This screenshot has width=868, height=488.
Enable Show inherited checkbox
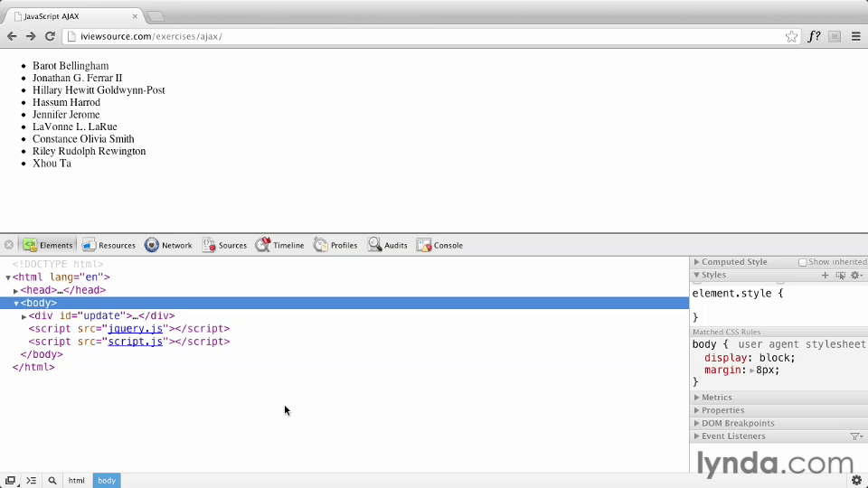802,262
